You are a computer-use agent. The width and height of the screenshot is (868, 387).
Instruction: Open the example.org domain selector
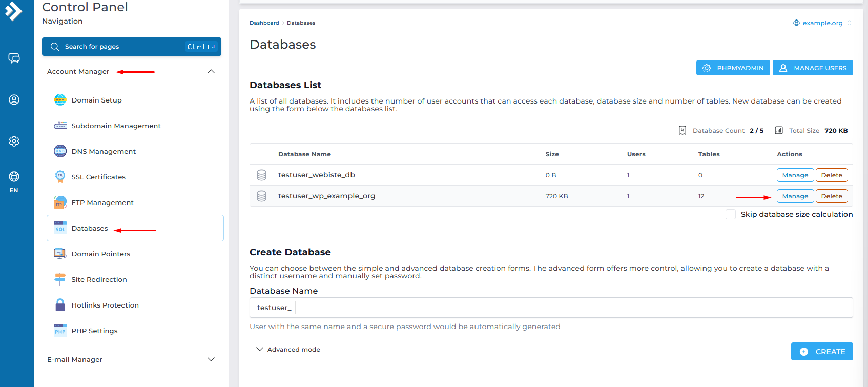coord(822,23)
